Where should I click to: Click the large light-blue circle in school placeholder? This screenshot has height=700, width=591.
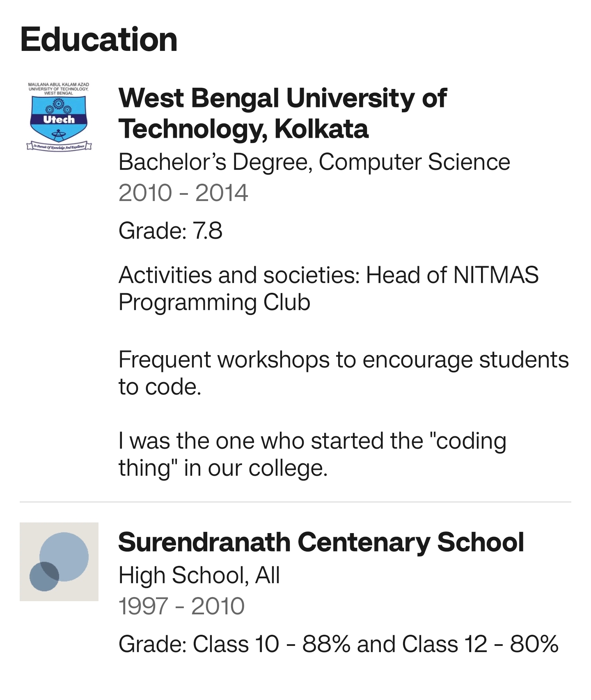point(64,556)
